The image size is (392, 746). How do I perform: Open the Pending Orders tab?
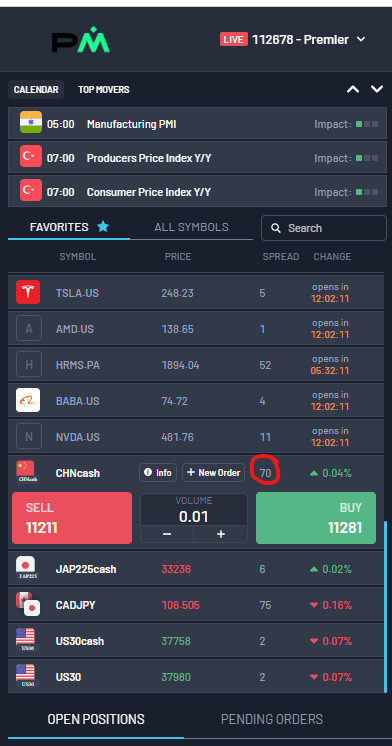click(x=272, y=718)
